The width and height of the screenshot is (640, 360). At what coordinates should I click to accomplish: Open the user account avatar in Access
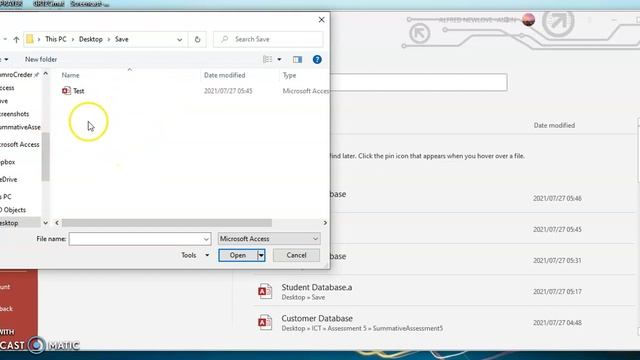pos(528,19)
